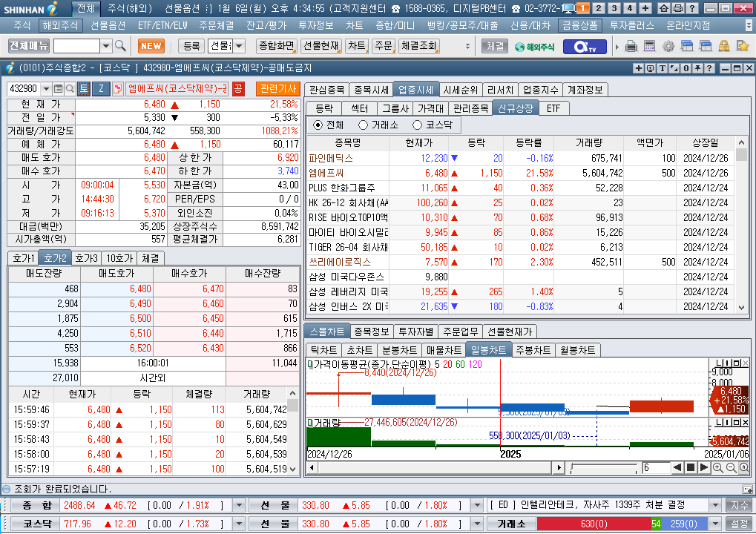Image resolution: width=756 pixels, height=534 pixels.
Task: Switch to virtual screen 2
Action: (599, 8)
